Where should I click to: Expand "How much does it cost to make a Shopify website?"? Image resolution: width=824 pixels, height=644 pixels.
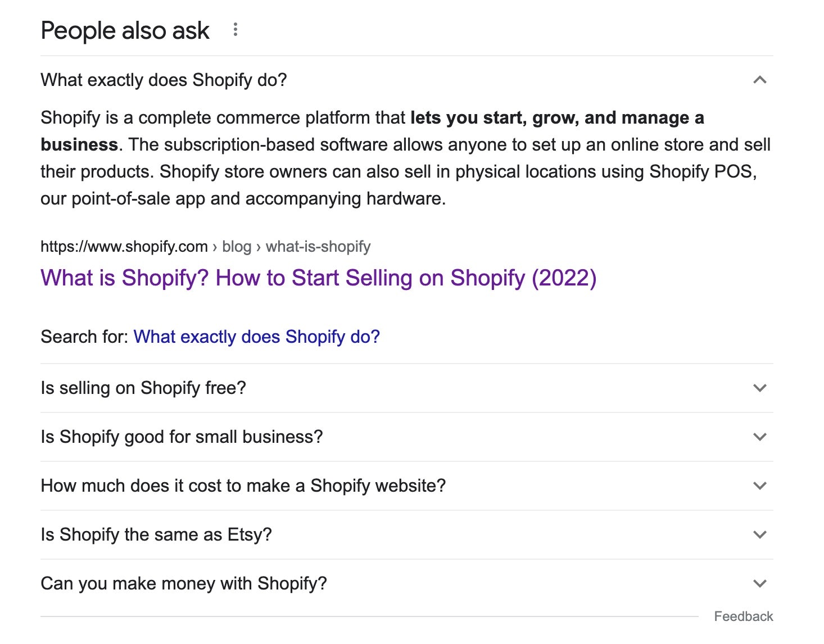pos(243,486)
